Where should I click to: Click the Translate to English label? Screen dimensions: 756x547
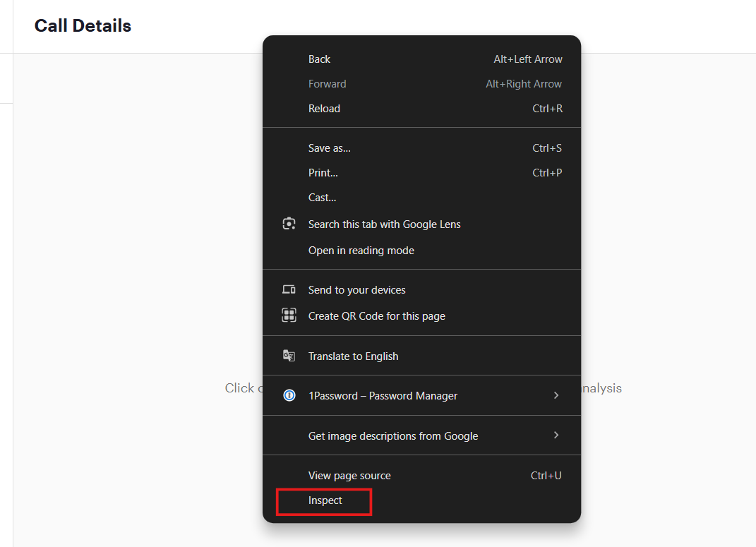point(354,356)
